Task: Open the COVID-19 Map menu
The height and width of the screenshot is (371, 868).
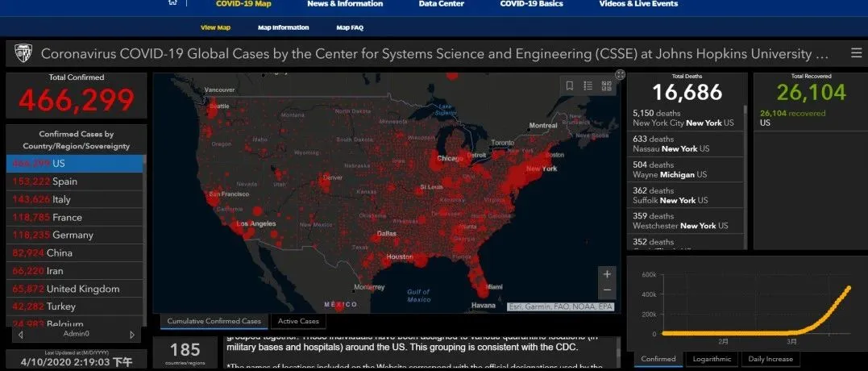Action: click(243, 4)
